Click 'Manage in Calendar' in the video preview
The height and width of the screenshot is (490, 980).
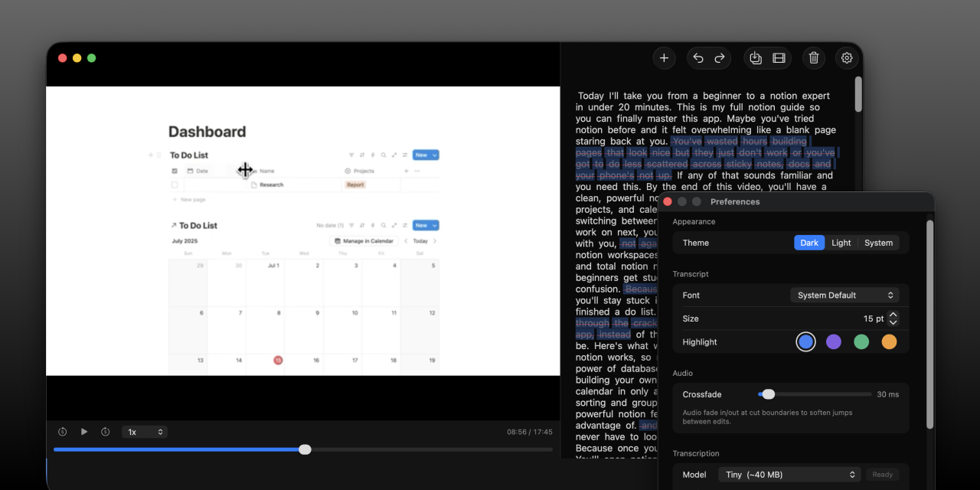(x=364, y=241)
